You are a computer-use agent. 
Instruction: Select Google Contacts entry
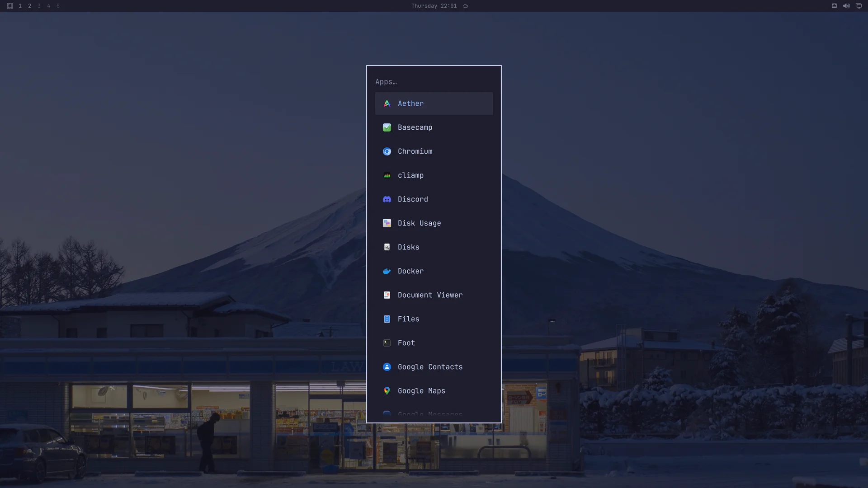pos(434,367)
